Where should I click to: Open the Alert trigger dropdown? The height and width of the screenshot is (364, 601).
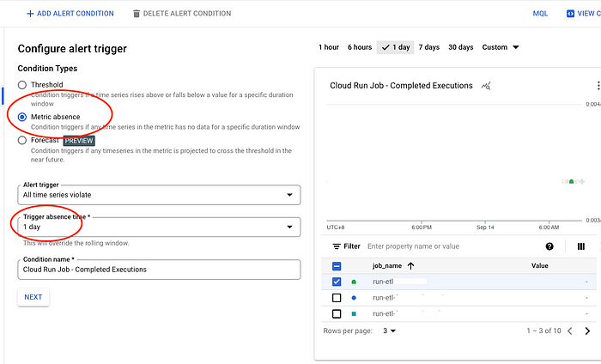pos(159,195)
